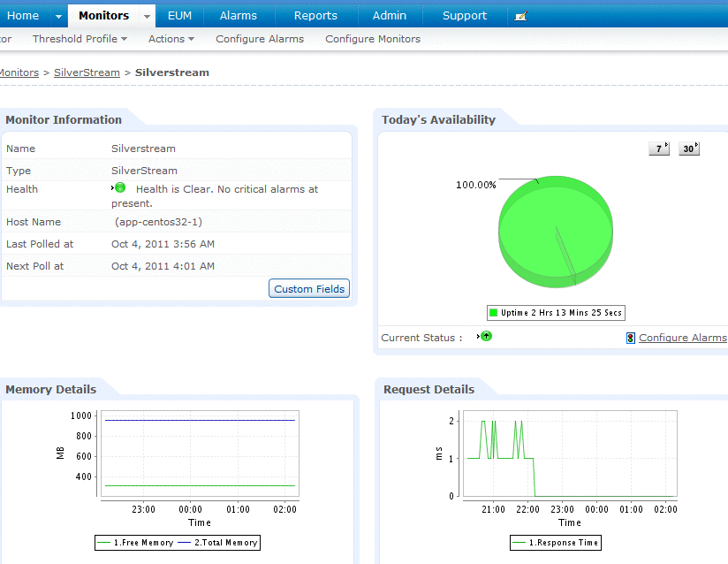Click the traffic-light icon beside Configure Alarms

630,338
